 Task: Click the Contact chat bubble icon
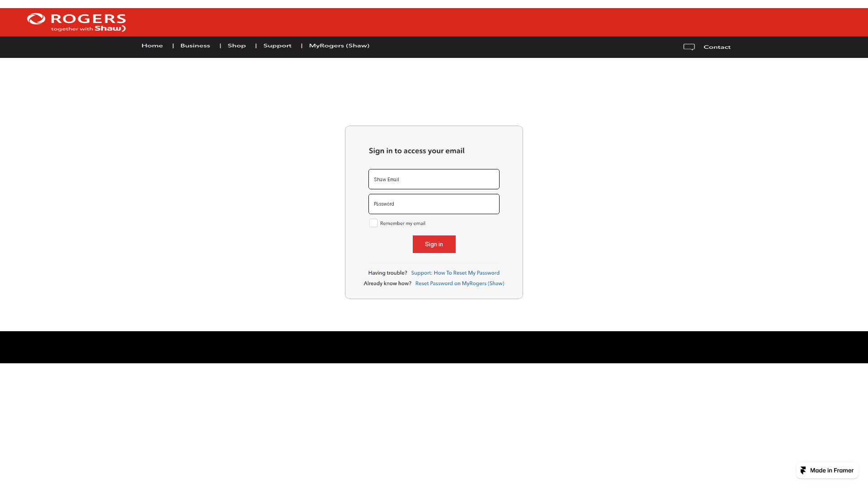689,47
